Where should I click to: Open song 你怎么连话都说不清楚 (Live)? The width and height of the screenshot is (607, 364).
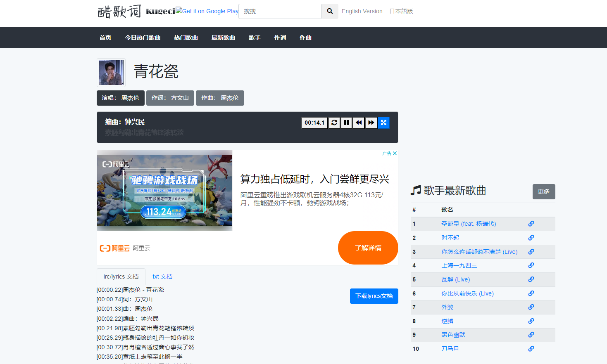pos(479,252)
